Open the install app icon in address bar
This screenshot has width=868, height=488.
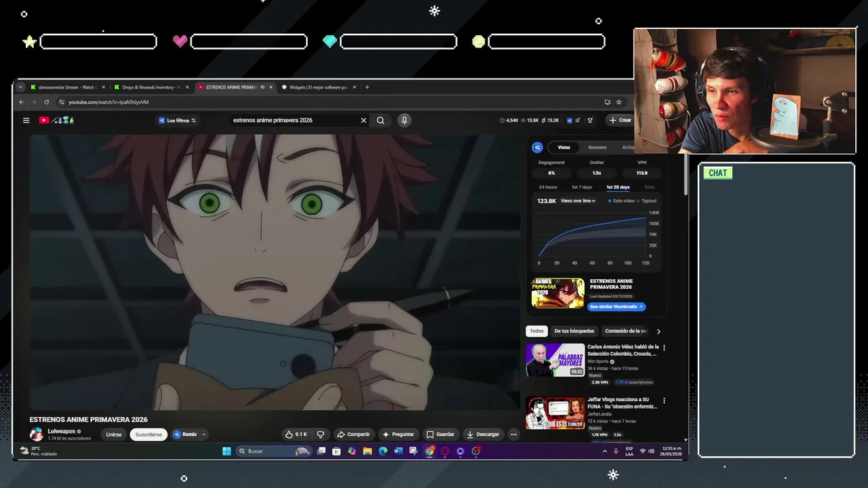(608, 102)
